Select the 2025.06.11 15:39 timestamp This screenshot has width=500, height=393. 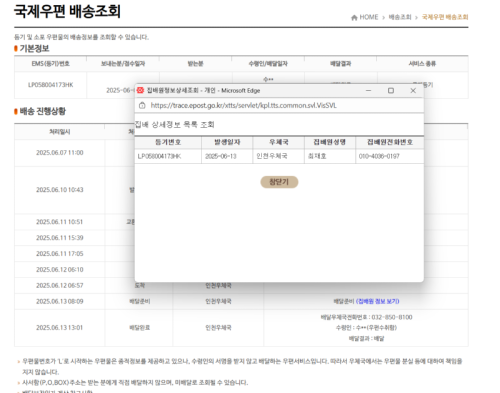point(60,238)
